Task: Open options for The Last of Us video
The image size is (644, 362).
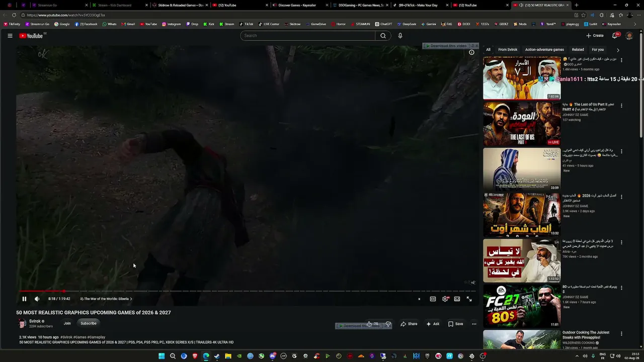Action: click(621, 106)
